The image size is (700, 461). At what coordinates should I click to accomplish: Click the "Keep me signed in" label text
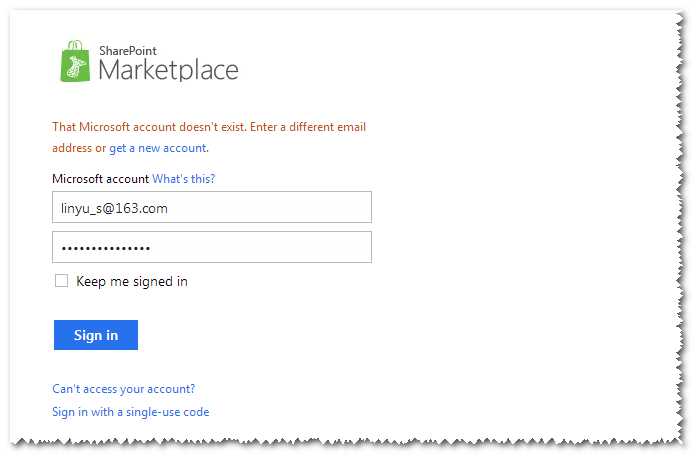tap(132, 282)
